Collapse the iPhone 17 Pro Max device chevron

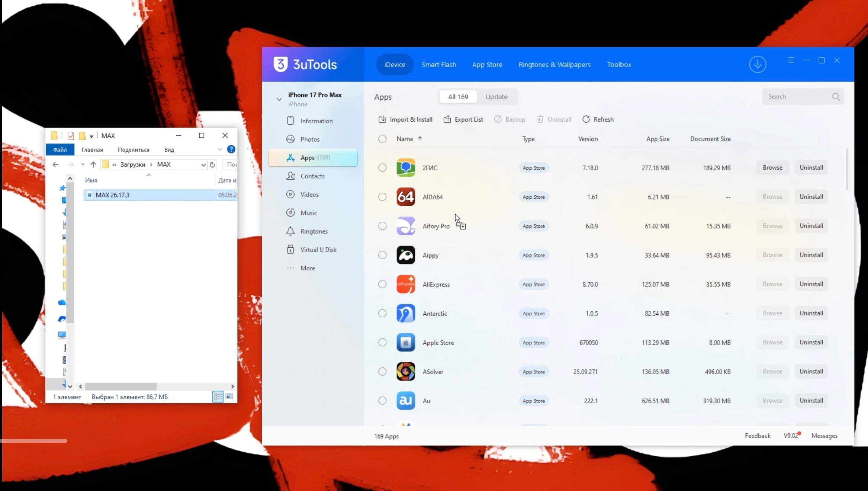279,99
